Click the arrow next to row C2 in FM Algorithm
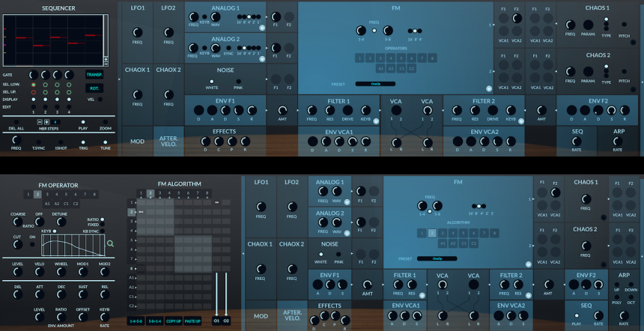Screen dimensions: 644x331 click(136, 306)
